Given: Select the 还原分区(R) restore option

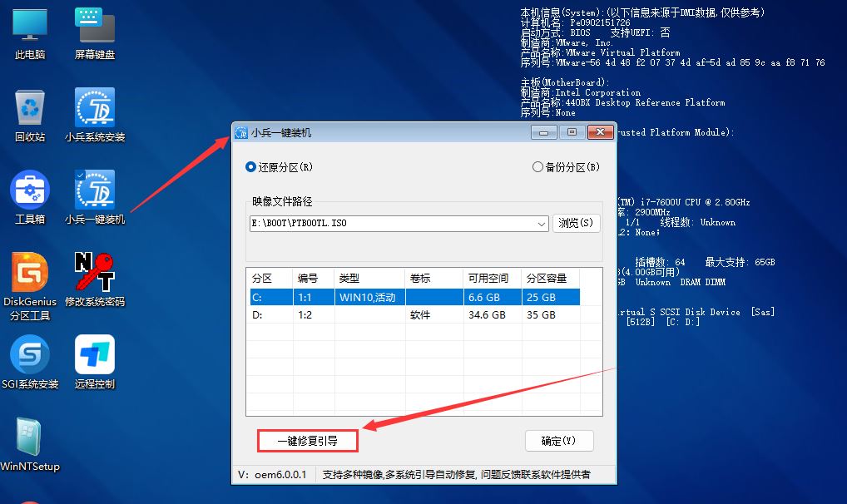Looking at the screenshot, I should [x=250, y=166].
